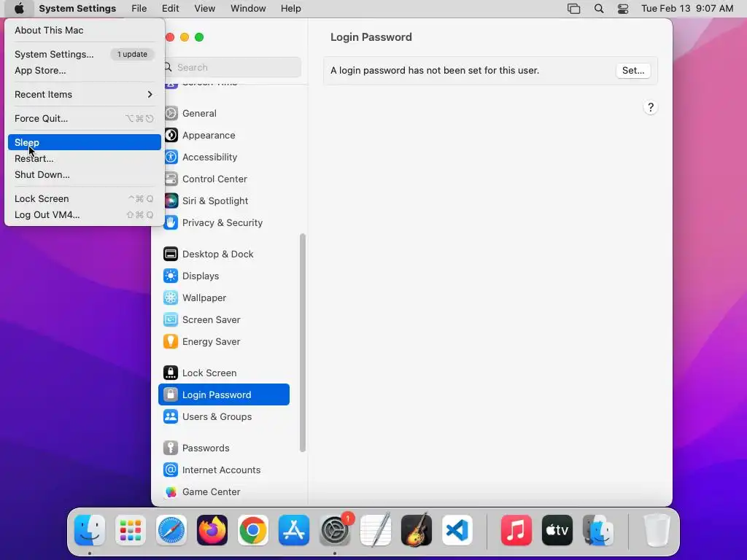Click the help question mark button

650,108
